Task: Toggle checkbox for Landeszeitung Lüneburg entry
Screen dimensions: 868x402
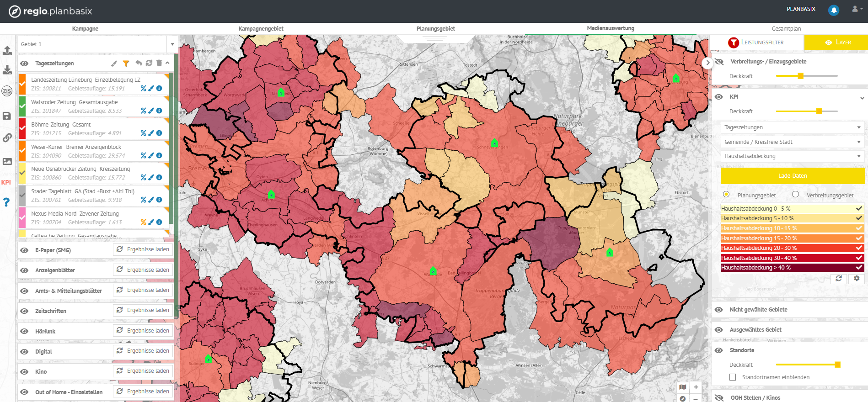Action: click(x=22, y=84)
